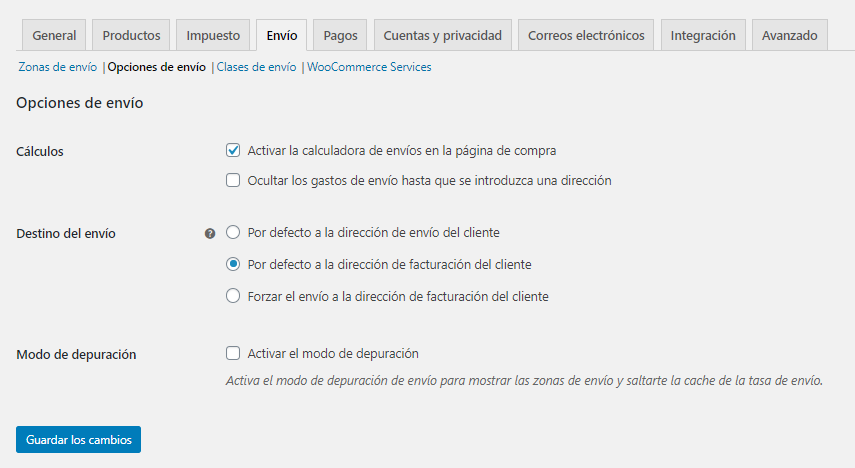Choose force shipping to billing address
The width and height of the screenshot is (855, 468).
coord(233,296)
